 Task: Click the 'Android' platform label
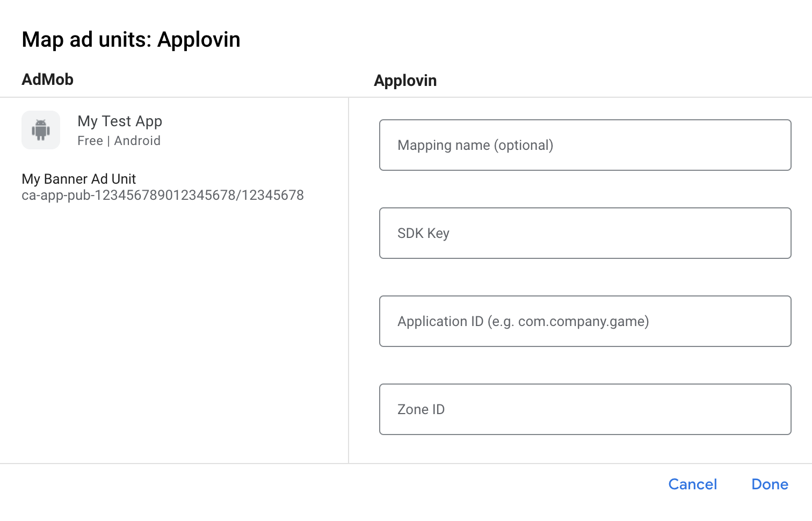(137, 141)
